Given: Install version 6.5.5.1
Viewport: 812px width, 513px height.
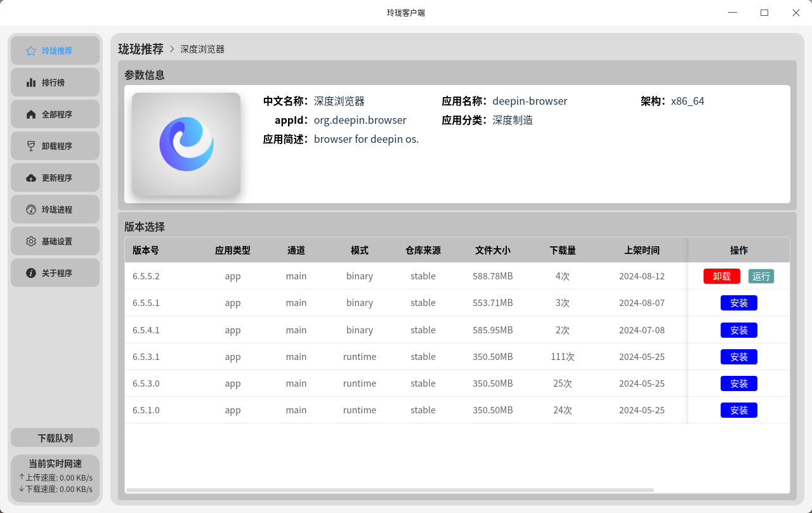Looking at the screenshot, I should point(739,303).
